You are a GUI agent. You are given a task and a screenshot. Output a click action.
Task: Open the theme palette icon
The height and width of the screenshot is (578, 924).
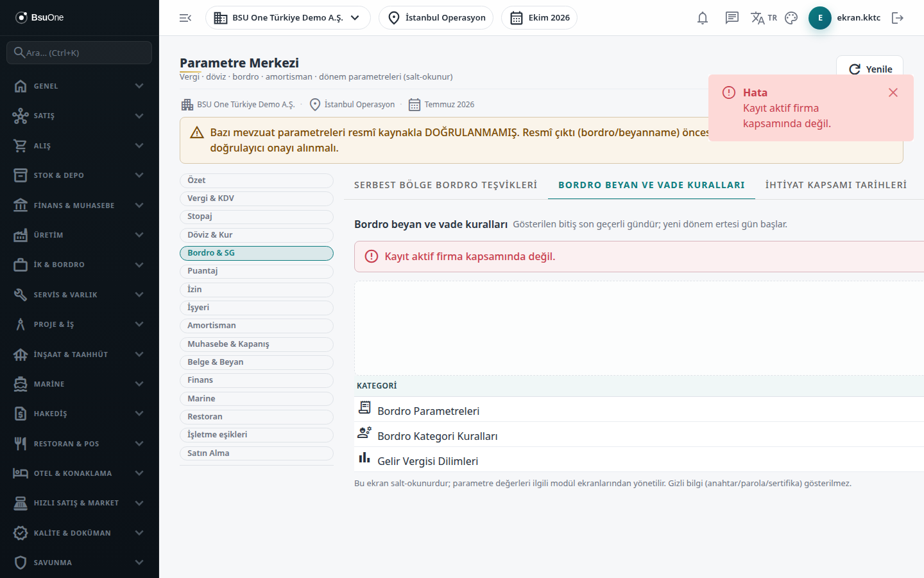click(x=791, y=18)
